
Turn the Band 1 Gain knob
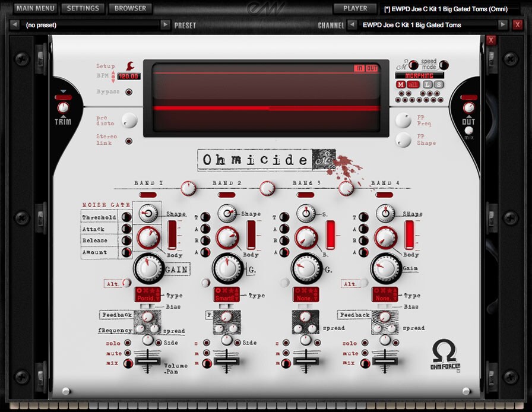click(x=148, y=268)
